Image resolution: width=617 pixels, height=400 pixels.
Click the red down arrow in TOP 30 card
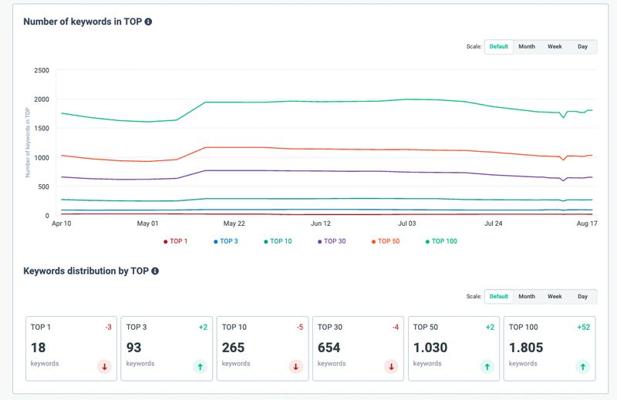pyautogui.click(x=390, y=367)
